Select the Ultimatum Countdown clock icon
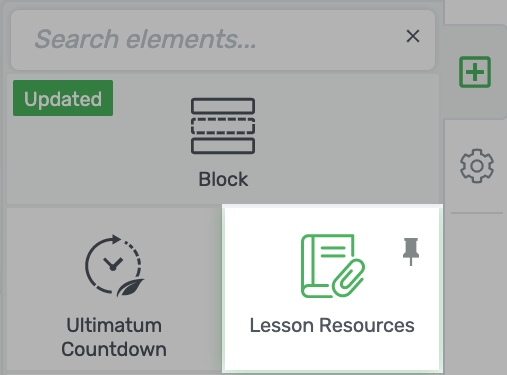Screen dimensions: 507x375 (x=114, y=266)
